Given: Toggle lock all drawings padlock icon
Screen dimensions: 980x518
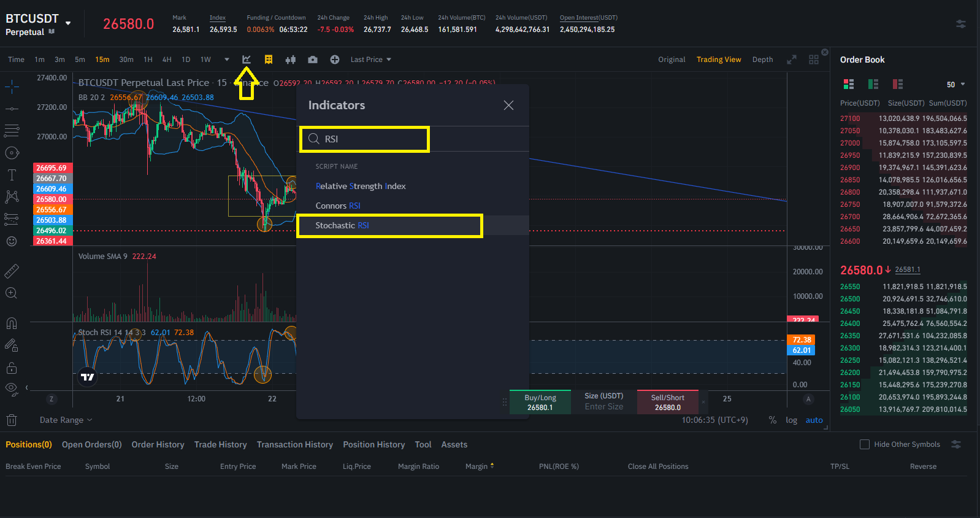Looking at the screenshot, I should click(12, 368).
